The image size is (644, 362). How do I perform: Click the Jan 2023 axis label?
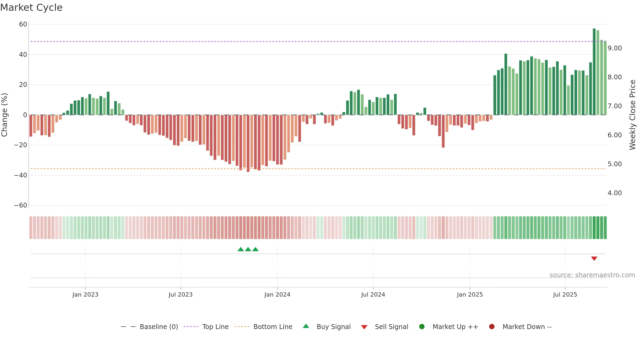point(85,295)
